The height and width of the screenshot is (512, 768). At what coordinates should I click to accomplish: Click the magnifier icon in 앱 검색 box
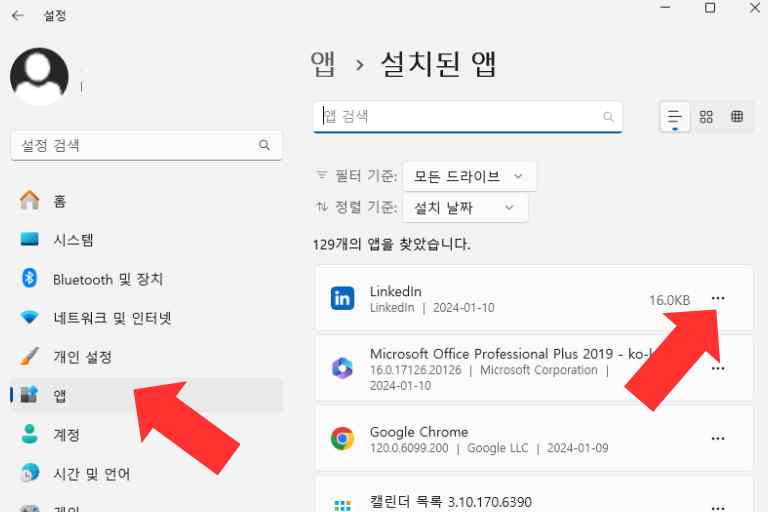click(x=608, y=117)
